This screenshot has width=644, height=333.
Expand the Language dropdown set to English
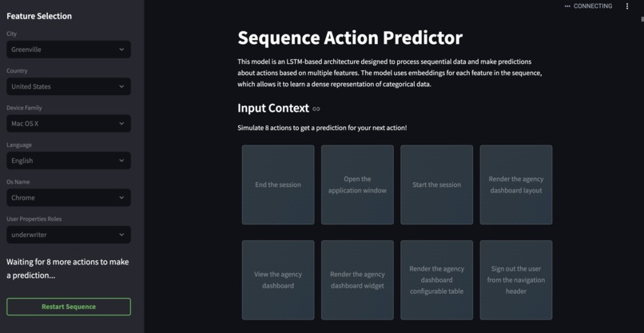(x=69, y=161)
